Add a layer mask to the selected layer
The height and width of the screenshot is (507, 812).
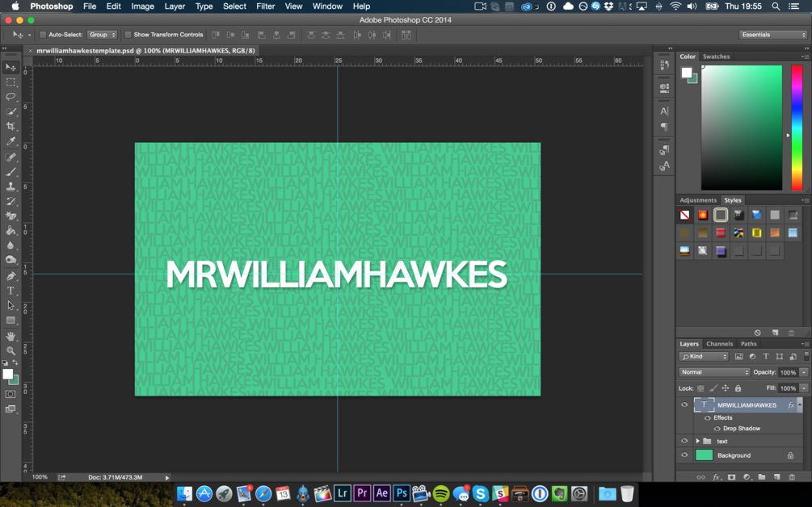point(731,477)
